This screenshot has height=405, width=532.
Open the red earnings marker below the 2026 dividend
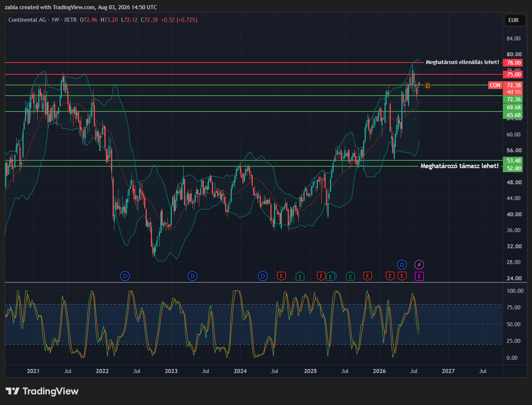[402, 276]
